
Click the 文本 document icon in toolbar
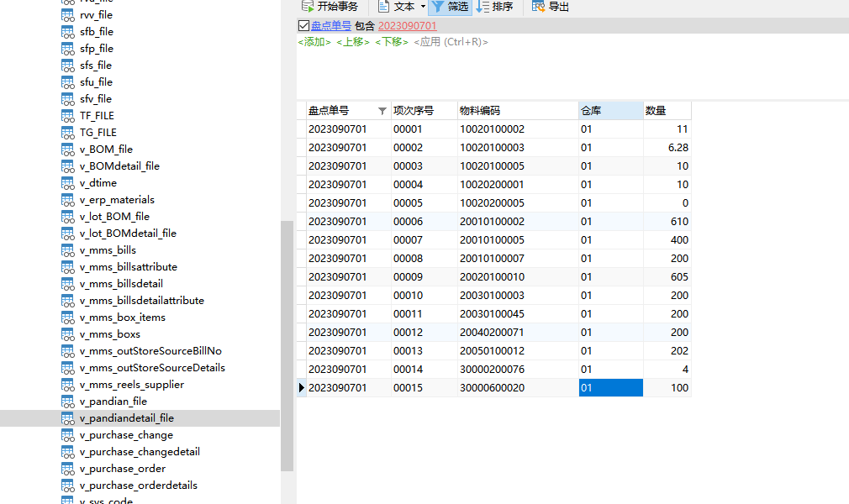[x=383, y=7]
